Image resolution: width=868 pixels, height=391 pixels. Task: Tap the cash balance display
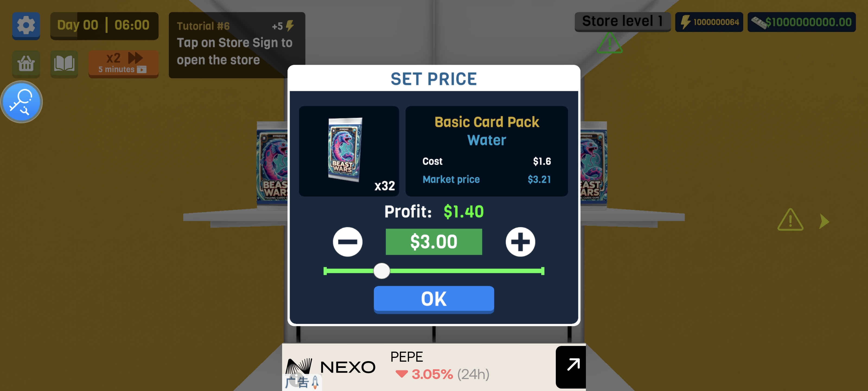801,22
